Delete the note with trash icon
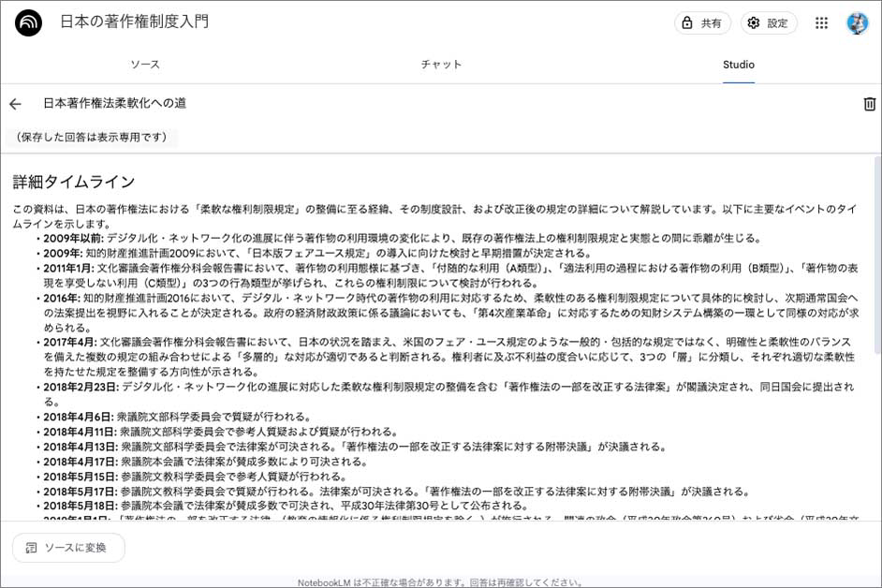 [869, 104]
